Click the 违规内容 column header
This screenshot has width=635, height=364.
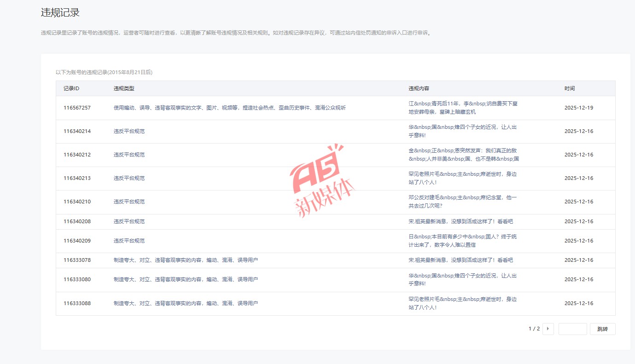(419, 88)
